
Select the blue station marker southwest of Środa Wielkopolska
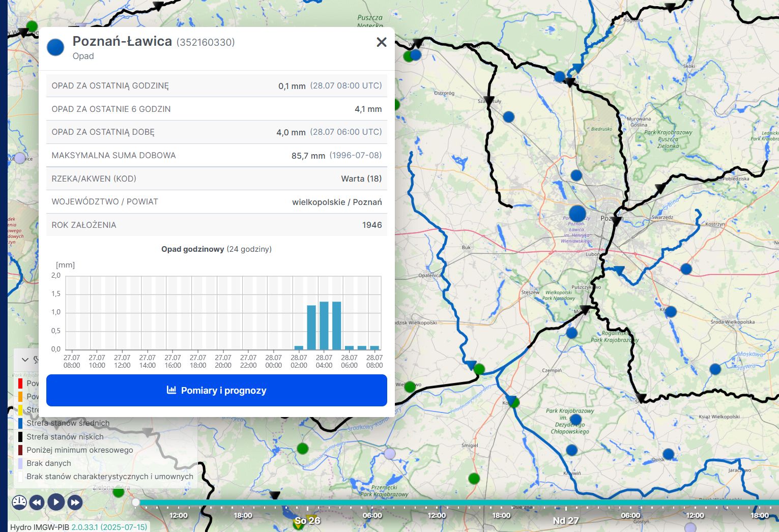click(x=715, y=369)
